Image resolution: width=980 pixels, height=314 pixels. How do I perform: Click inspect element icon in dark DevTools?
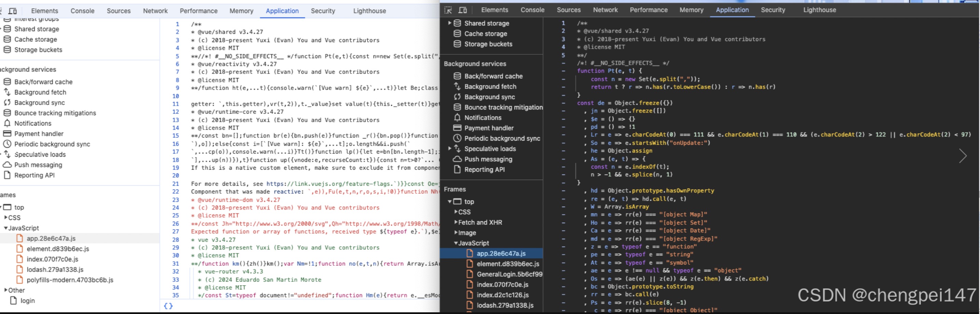click(x=448, y=10)
